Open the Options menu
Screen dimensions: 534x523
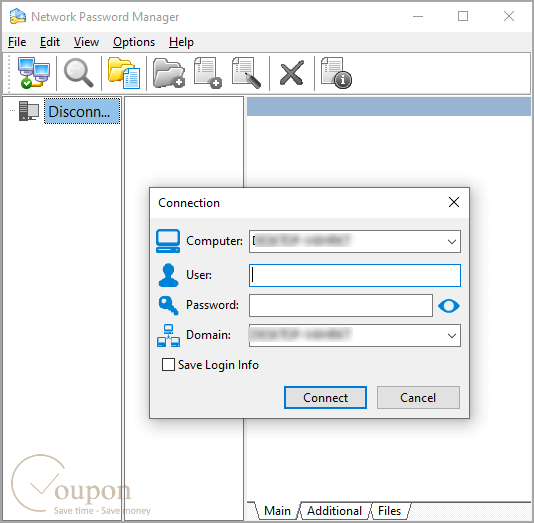pyautogui.click(x=134, y=42)
